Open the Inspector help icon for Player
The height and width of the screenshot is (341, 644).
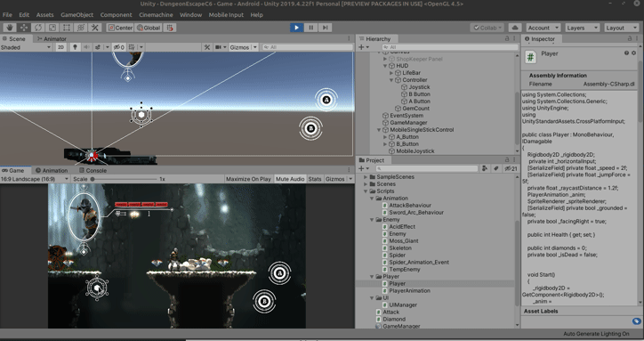tap(626, 53)
